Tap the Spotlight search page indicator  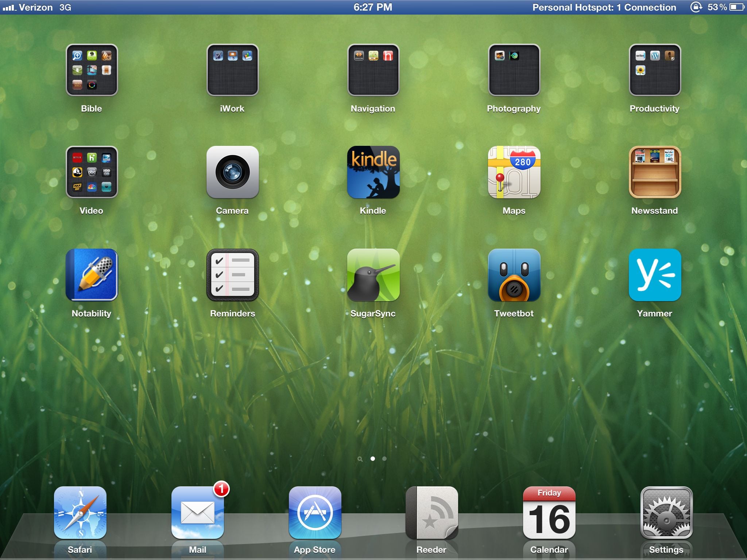coord(360,459)
